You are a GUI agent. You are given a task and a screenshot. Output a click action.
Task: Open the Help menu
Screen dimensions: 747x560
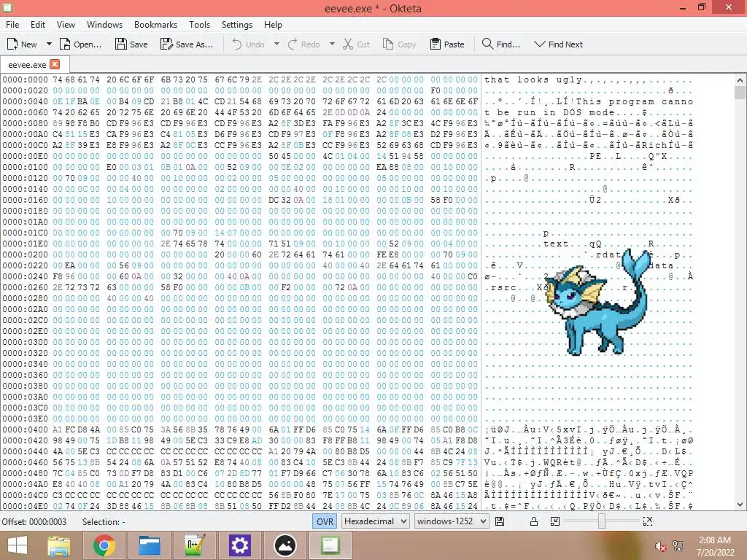pos(273,25)
